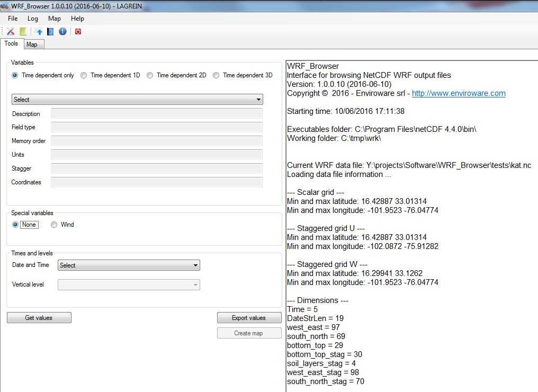The width and height of the screenshot is (538, 392).
Task: Click the crossed tools icon in the toolbar
Action: pyautogui.click(x=11, y=32)
